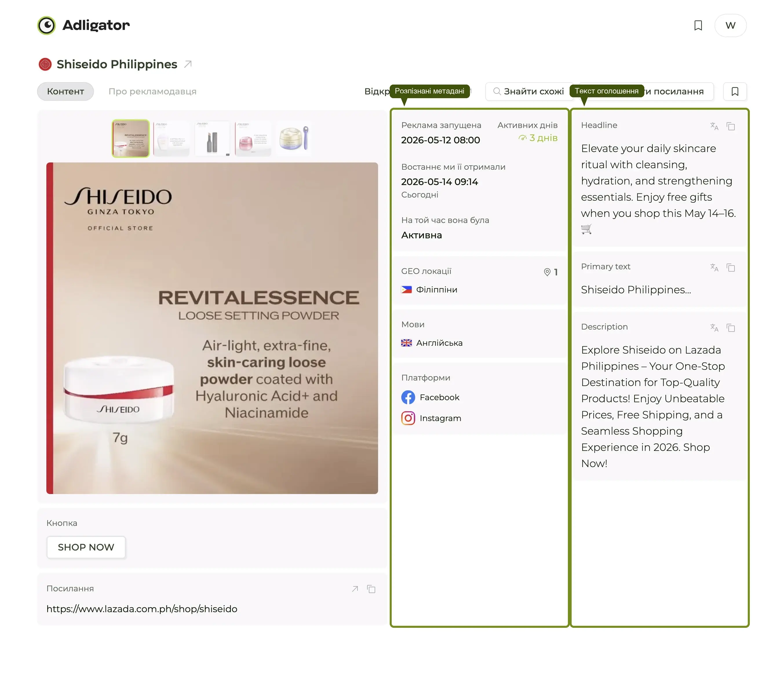The height and width of the screenshot is (695, 784).
Task: Click the 3 днів active days indicator
Action: point(538,138)
